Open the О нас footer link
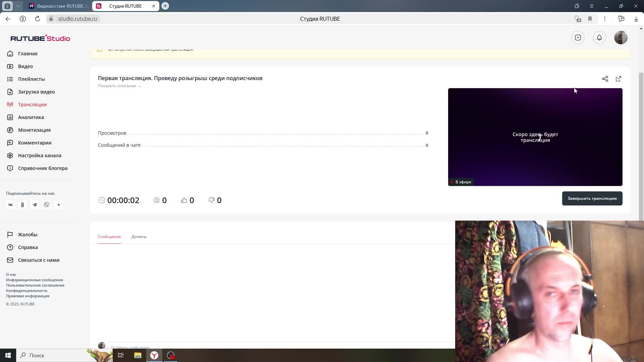644x362 pixels. (x=11, y=275)
